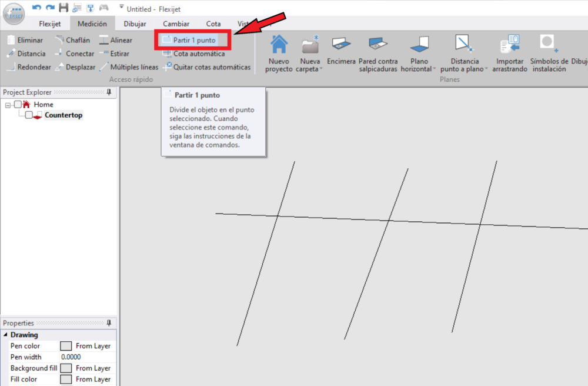The height and width of the screenshot is (386, 588).
Task: Select the Desplazar tool
Action: tap(75, 67)
